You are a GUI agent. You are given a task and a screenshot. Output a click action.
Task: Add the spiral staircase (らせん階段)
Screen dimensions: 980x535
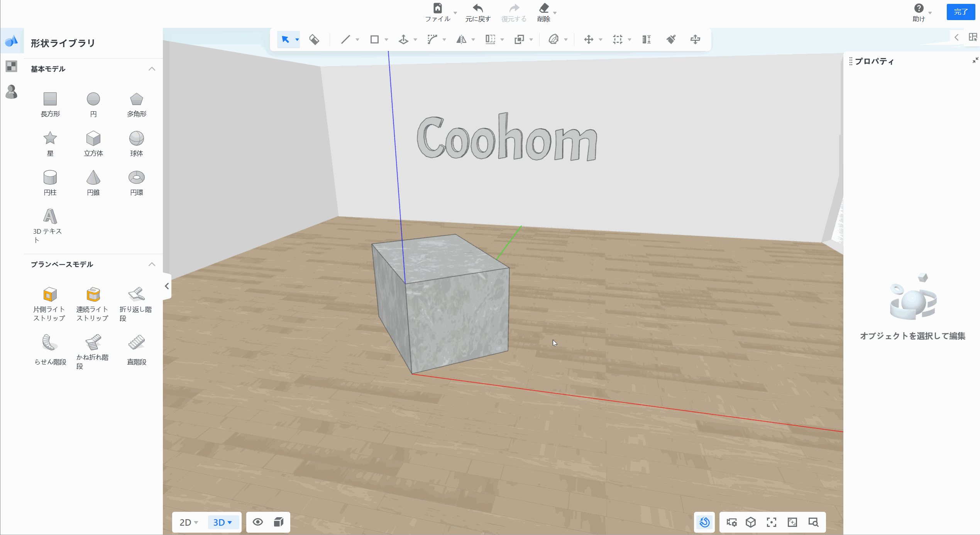[x=50, y=350]
